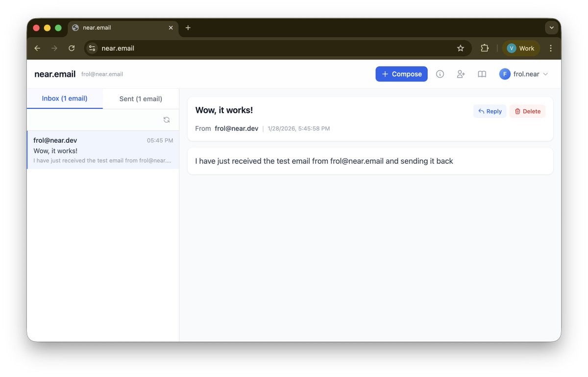
Task: Go forward in browser
Action: [x=54, y=48]
